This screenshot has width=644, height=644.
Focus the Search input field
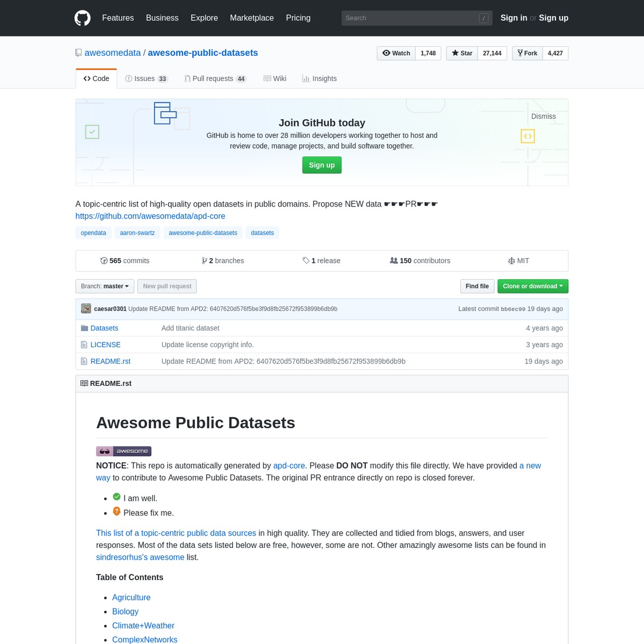[416, 18]
